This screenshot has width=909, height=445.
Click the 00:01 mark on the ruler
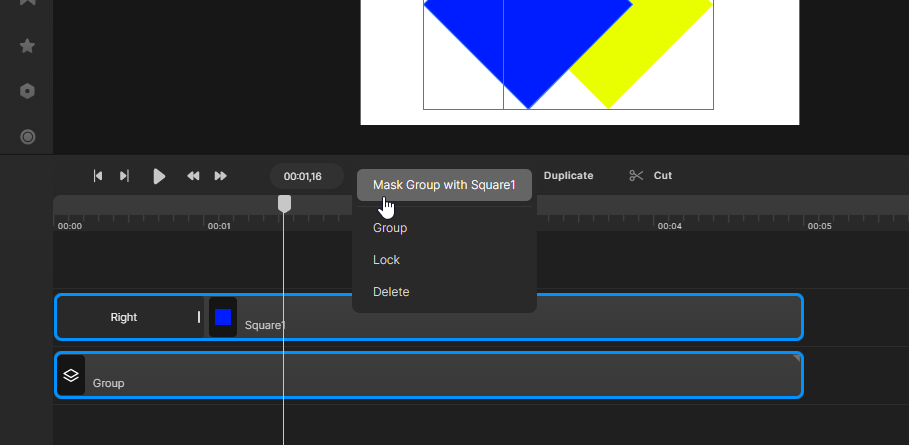point(219,226)
